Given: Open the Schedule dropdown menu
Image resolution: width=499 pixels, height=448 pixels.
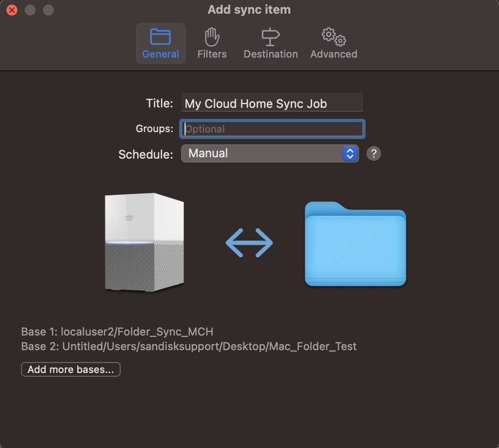Looking at the screenshot, I should [x=270, y=154].
